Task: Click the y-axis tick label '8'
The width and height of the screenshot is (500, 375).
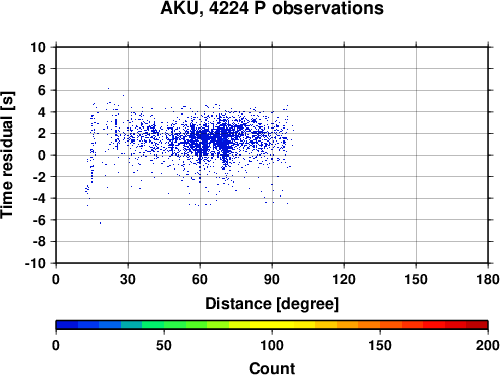Action: click(x=42, y=69)
